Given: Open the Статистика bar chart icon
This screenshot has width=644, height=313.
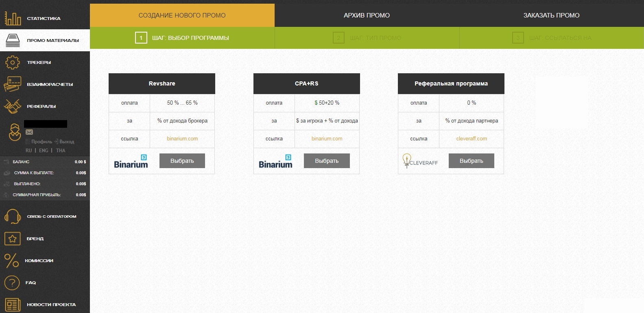Looking at the screenshot, I should point(13,18).
